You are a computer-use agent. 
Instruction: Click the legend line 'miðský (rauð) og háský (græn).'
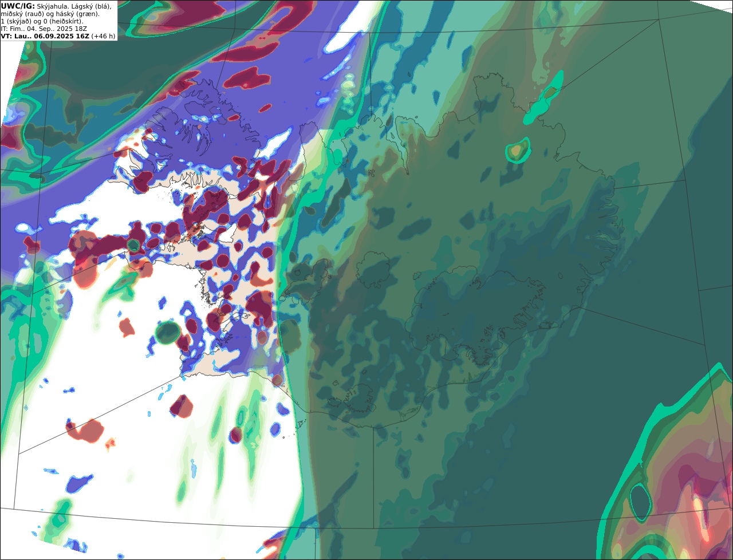pyautogui.click(x=50, y=14)
